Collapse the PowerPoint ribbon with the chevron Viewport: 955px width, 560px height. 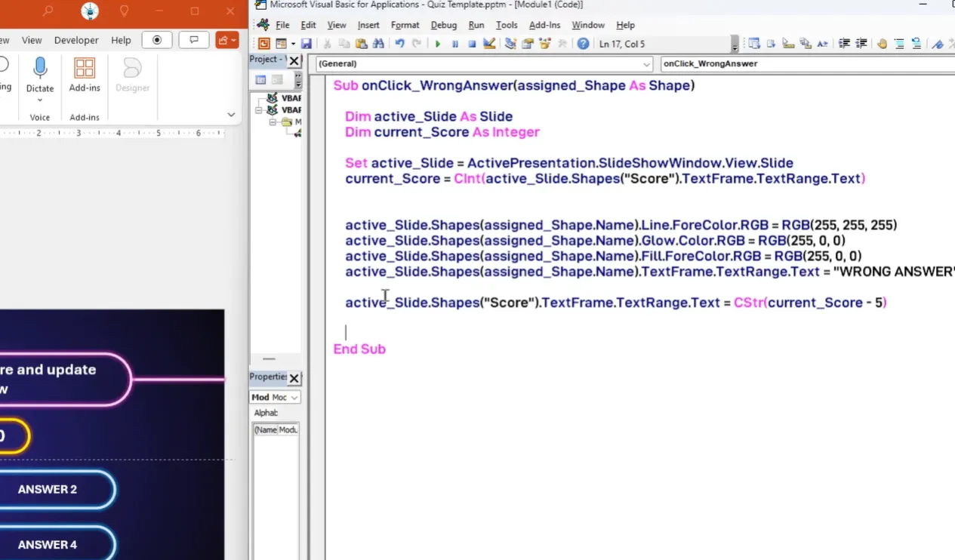pyautogui.click(x=231, y=115)
